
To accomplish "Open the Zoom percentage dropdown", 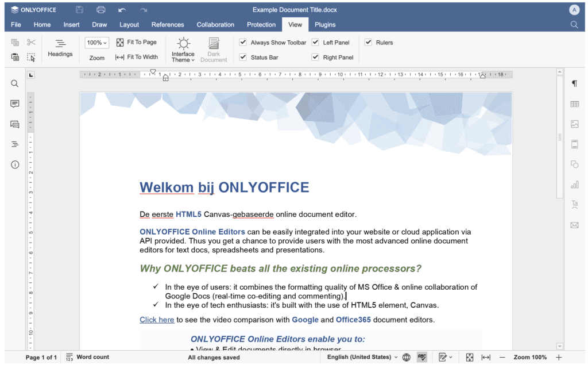I will pyautogui.click(x=96, y=42).
